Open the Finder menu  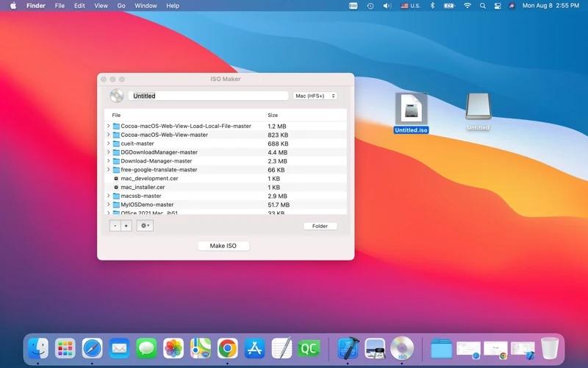pyautogui.click(x=36, y=6)
